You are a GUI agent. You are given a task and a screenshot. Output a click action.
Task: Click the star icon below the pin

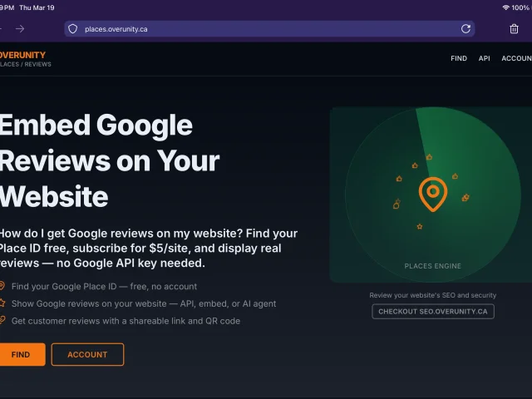coord(420,226)
